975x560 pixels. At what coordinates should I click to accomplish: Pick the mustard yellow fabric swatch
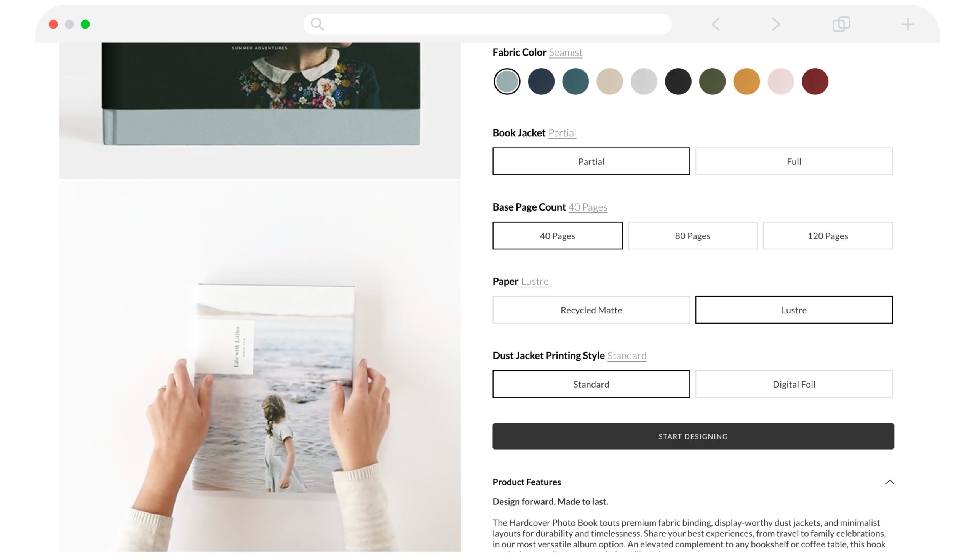(x=746, y=81)
